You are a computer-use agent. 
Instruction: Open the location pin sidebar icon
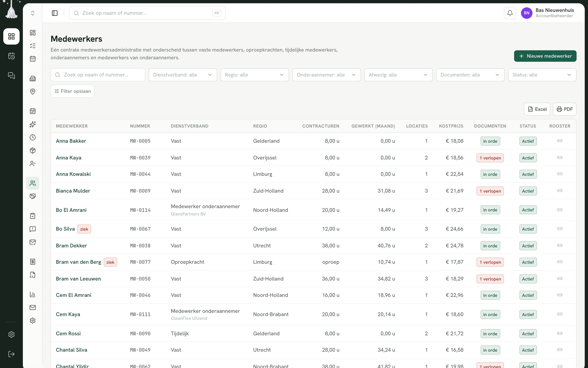tap(32, 92)
